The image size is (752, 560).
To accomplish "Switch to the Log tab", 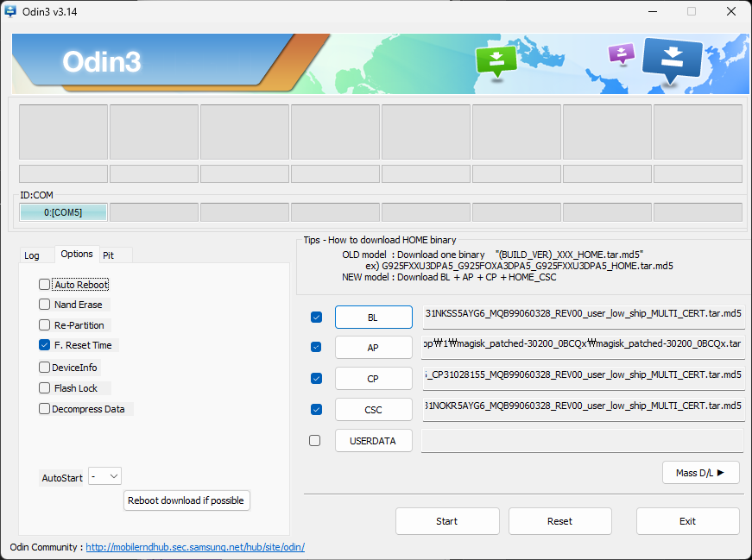I will (x=32, y=255).
